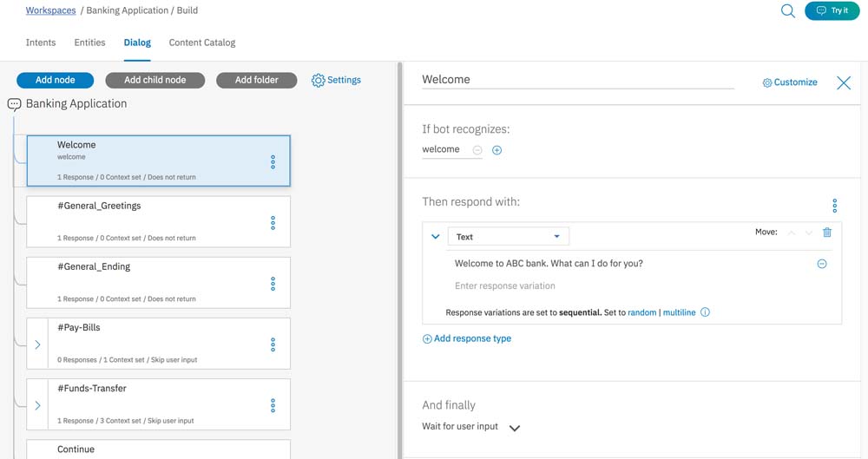The height and width of the screenshot is (459, 868).
Task: Remove the welcome condition with minus icon
Action: (477, 150)
